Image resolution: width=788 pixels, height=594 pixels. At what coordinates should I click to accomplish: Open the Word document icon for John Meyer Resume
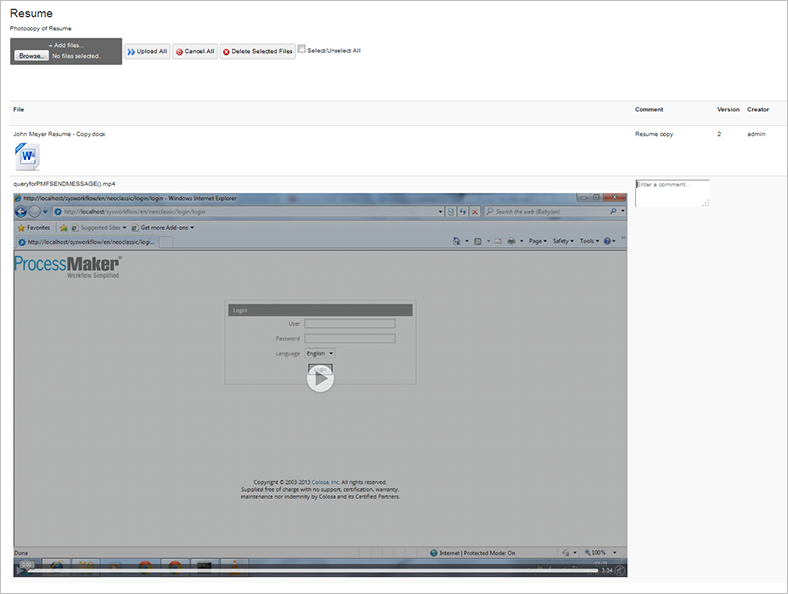(x=27, y=156)
